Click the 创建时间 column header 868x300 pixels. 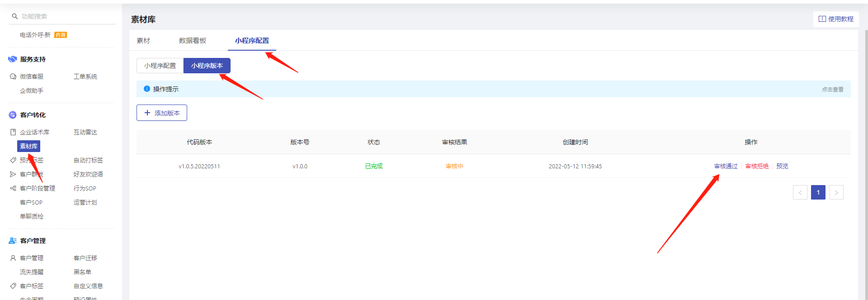tap(575, 142)
